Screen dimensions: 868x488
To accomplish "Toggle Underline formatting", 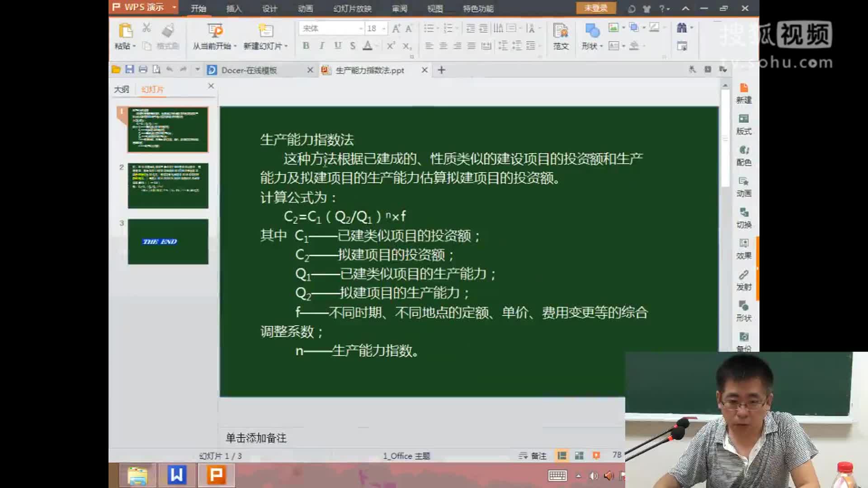I will (337, 46).
